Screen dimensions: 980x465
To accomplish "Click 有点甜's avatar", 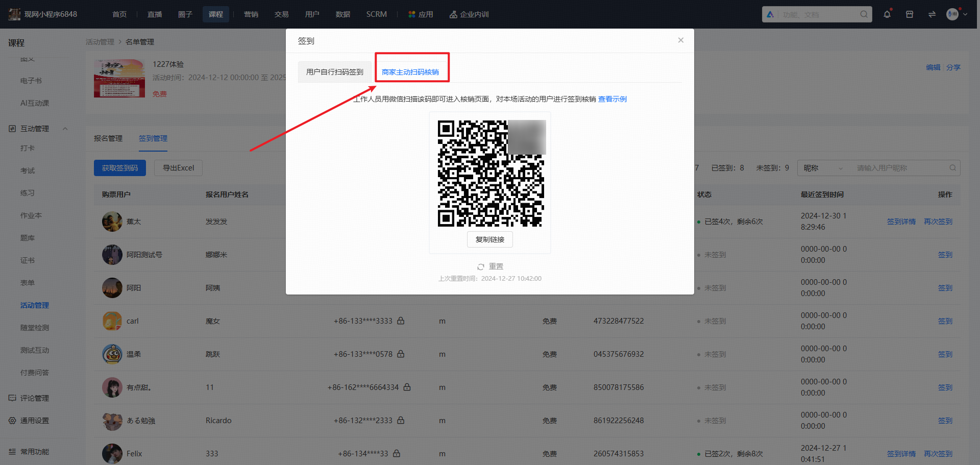I will click(112, 387).
